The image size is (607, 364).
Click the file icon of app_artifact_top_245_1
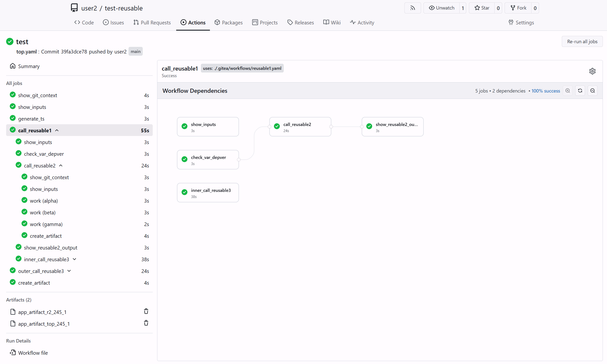click(13, 323)
